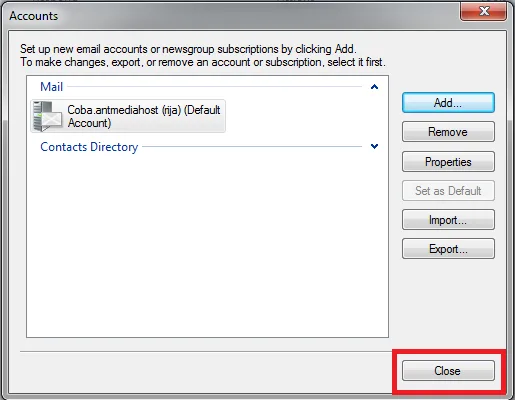Click the divider line beside Contacts Directory heading
Screen dimensions: 515x400
[252, 146]
